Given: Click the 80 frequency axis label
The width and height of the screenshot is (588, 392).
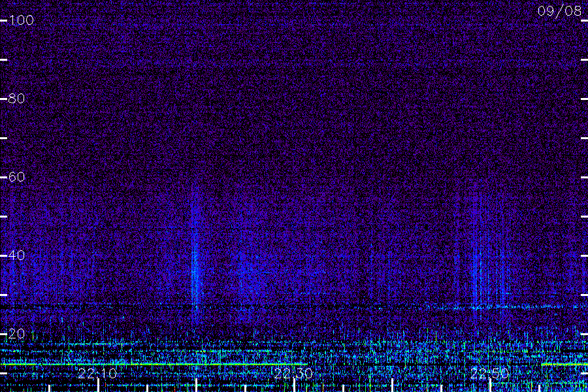Looking at the screenshot, I should [16, 98].
